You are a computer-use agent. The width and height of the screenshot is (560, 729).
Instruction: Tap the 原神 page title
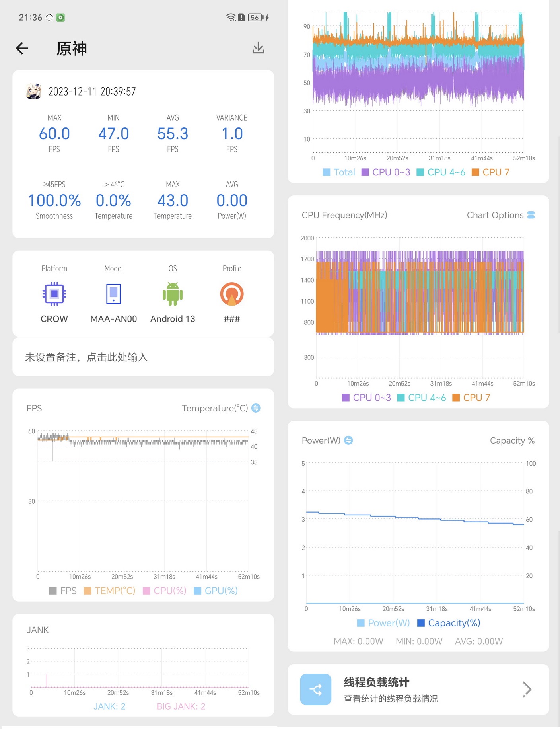[72, 49]
